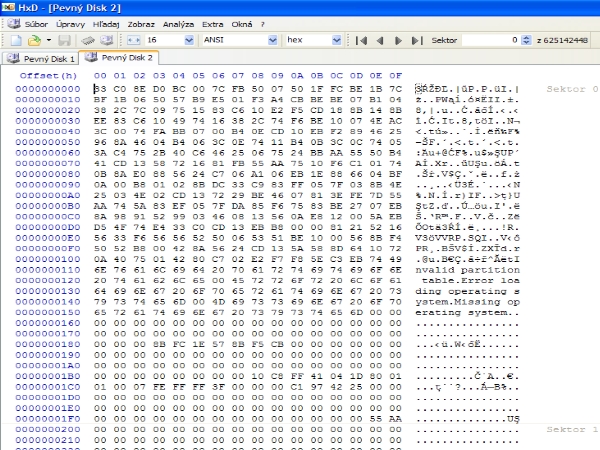Click the 'Sektor 0' margin label
The width and height of the screenshot is (600, 450).
572,89
